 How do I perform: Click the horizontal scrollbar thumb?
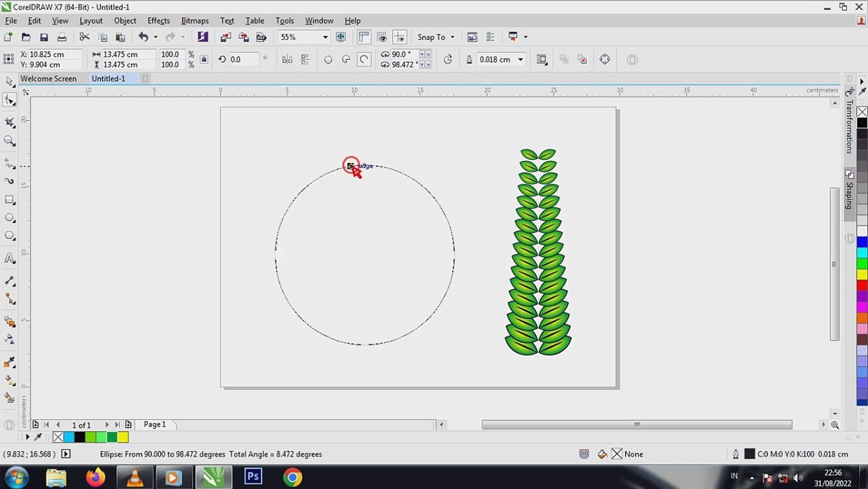637,424
